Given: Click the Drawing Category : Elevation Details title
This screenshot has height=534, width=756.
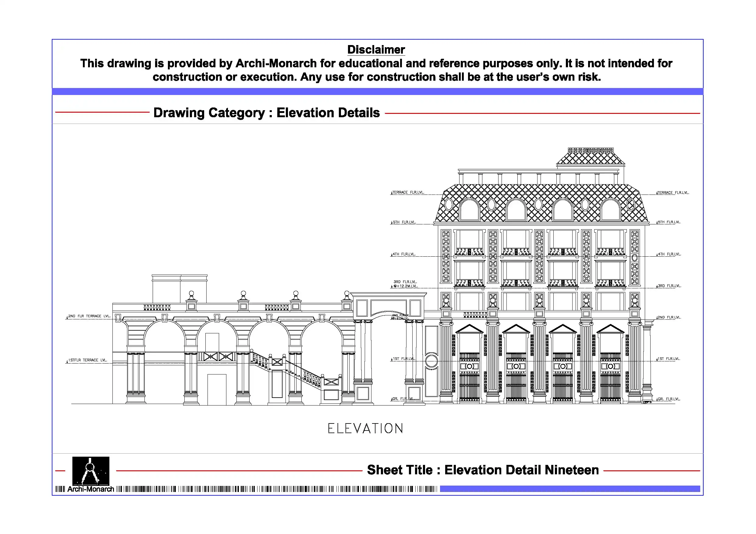Looking at the screenshot, I should point(266,113).
